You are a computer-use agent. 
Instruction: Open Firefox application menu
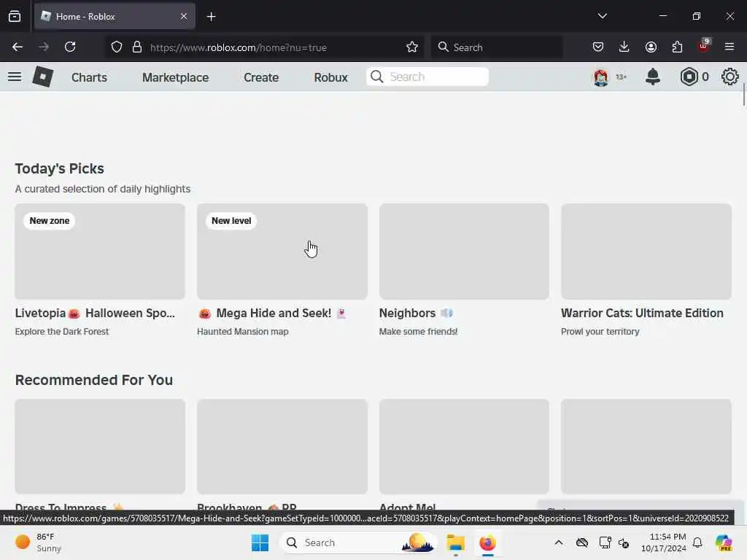click(729, 47)
